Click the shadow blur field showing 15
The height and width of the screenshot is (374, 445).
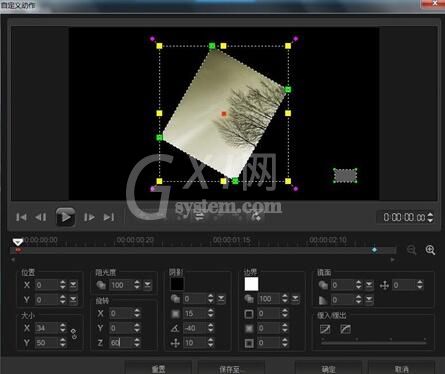click(x=195, y=313)
